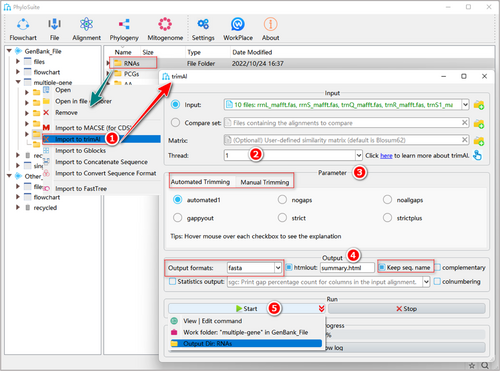This screenshot has width=500, height=371.
Task: Collapse the multiple-gene tree node
Action: pyautogui.click(x=18, y=82)
